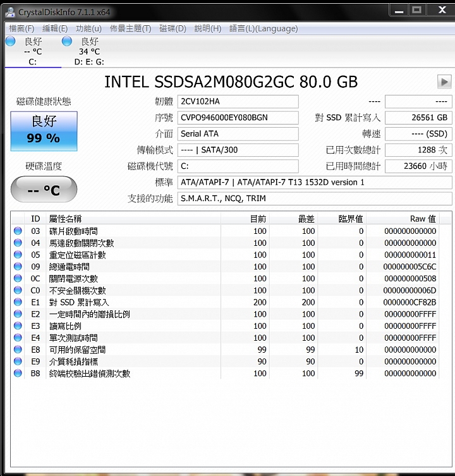Click the Raw 值 column header
This screenshot has width=455, height=476.
[x=403, y=219]
